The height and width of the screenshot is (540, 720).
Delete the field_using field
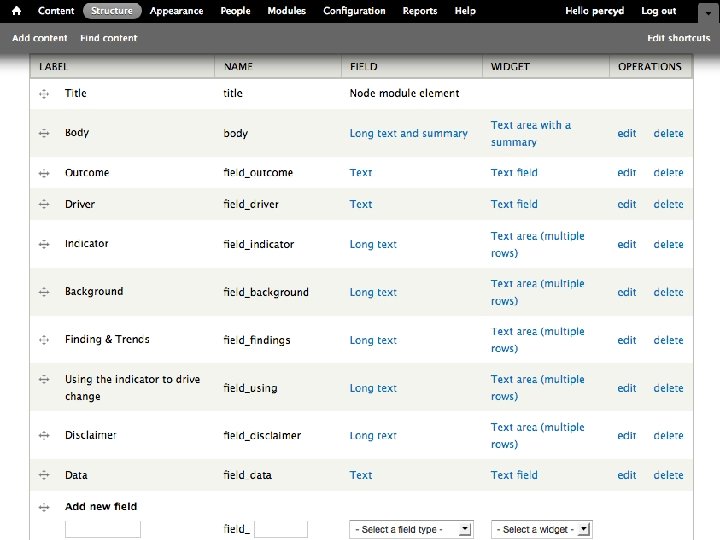tap(669, 388)
